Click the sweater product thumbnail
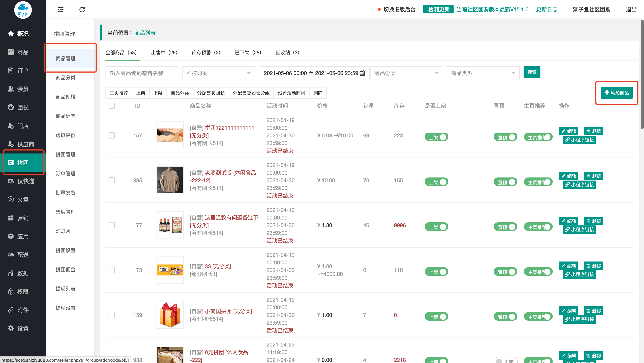The width and height of the screenshot is (644, 363). (x=170, y=180)
